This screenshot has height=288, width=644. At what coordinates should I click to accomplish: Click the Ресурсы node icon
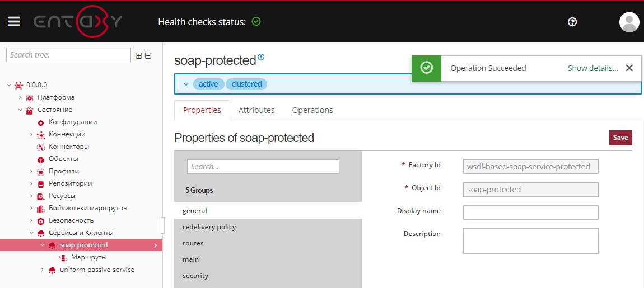[41, 196]
